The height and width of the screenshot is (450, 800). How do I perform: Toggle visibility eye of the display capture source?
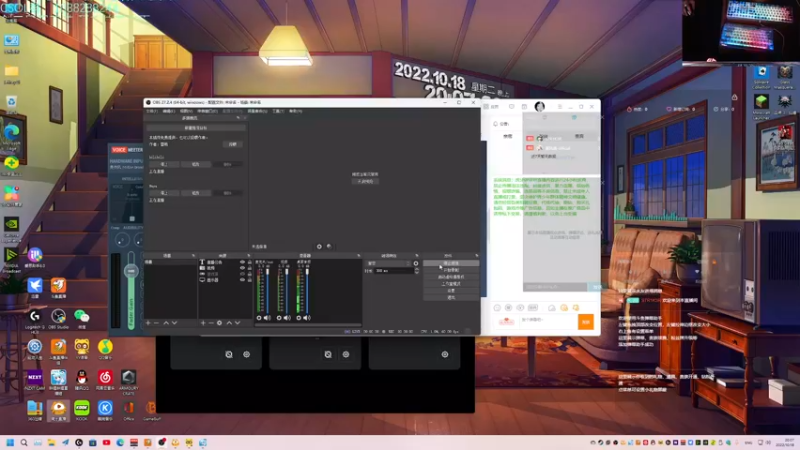(242, 280)
